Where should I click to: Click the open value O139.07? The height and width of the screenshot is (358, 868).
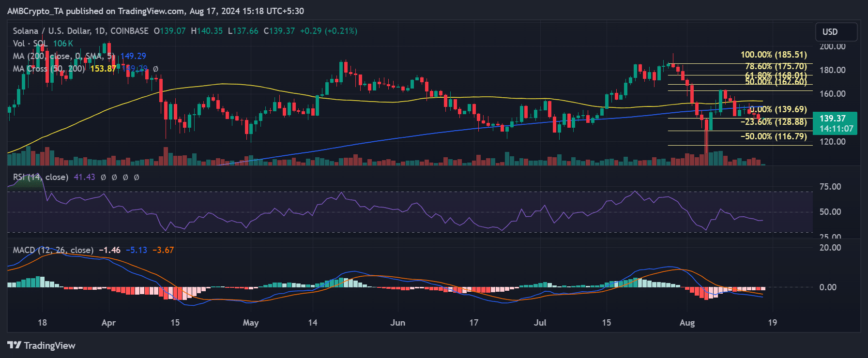click(170, 31)
